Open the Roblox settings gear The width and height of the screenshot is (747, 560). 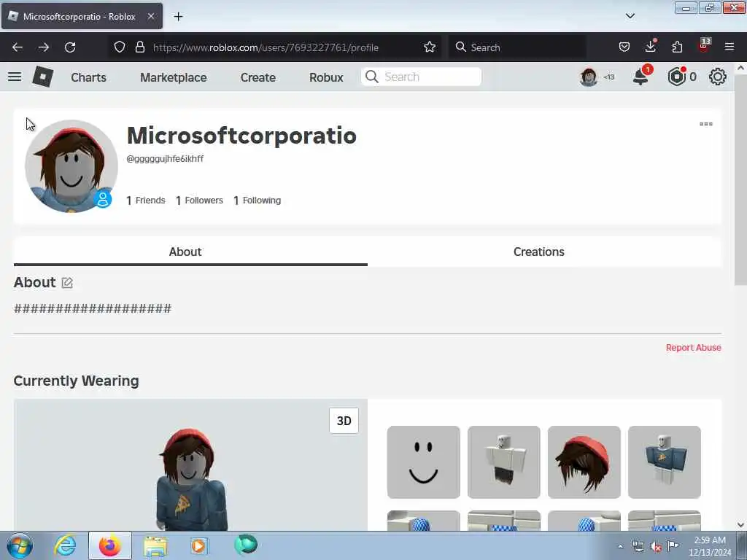pos(718,77)
